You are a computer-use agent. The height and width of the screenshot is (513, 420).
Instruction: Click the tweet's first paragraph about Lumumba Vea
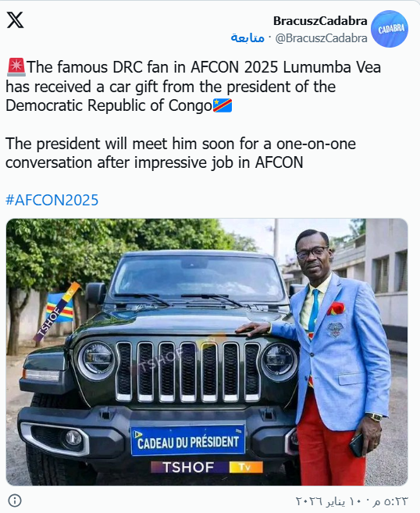pyautogui.click(x=194, y=87)
